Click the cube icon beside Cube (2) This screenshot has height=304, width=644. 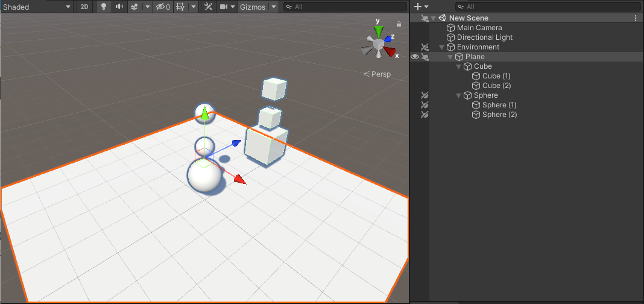coord(476,86)
